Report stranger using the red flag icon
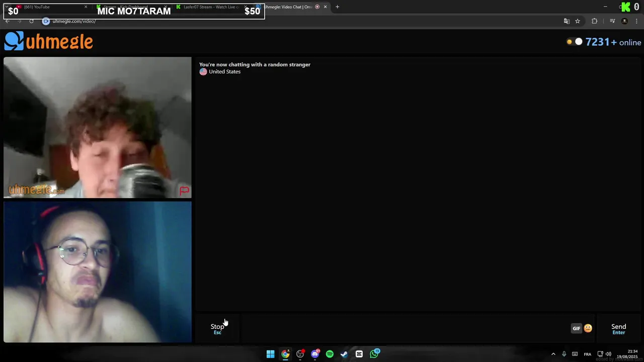This screenshot has width=644, height=362. (184, 191)
